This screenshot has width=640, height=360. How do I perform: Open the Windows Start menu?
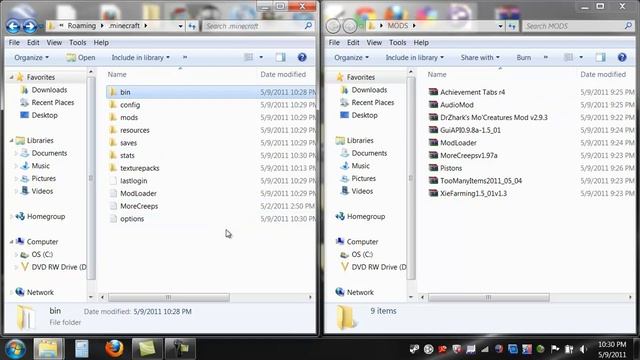[15, 349]
